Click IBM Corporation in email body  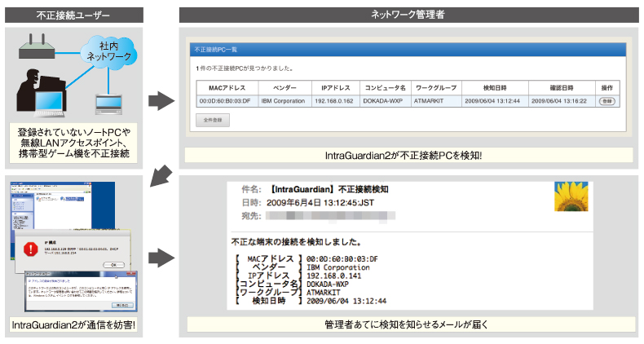coord(338,267)
